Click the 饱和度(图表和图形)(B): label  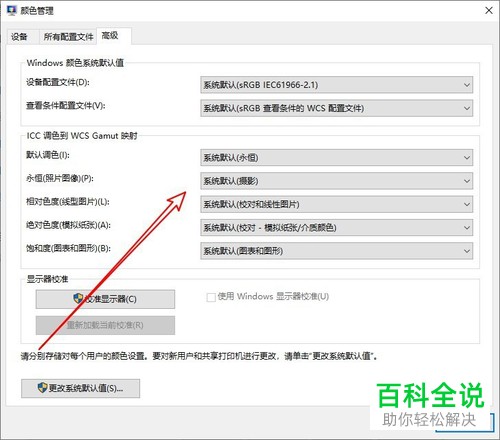point(69,248)
